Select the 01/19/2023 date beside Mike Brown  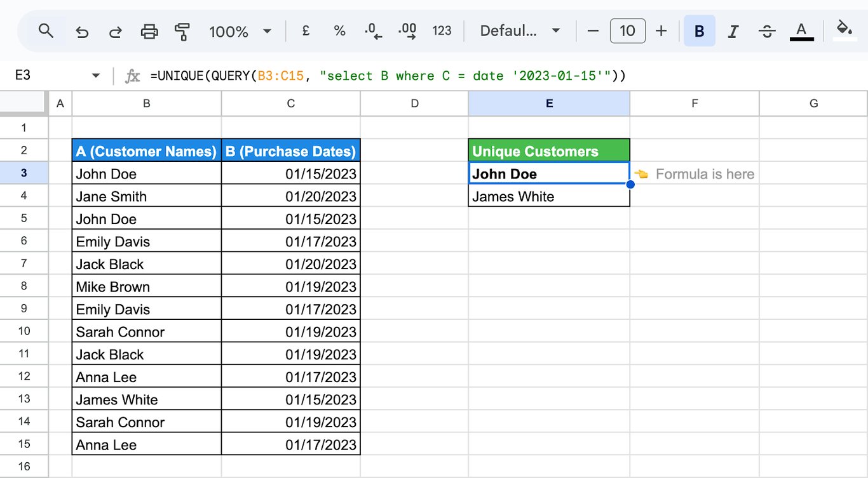(x=291, y=286)
